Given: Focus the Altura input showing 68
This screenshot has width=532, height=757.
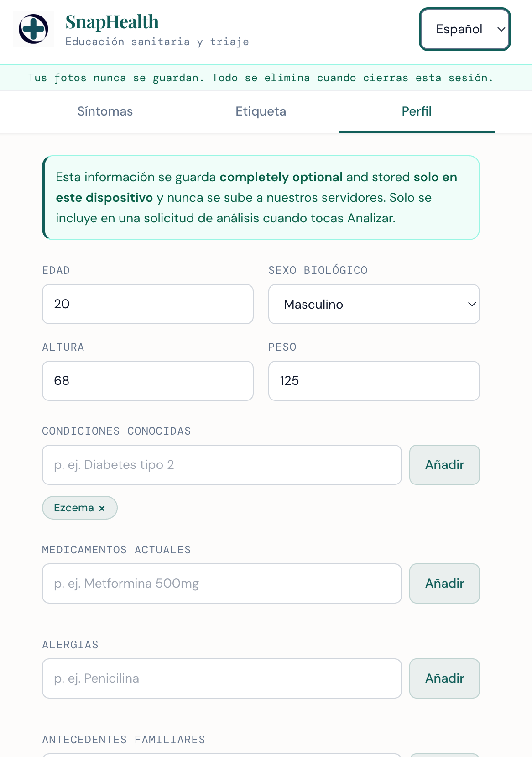Looking at the screenshot, I should [x=148, y=381].
